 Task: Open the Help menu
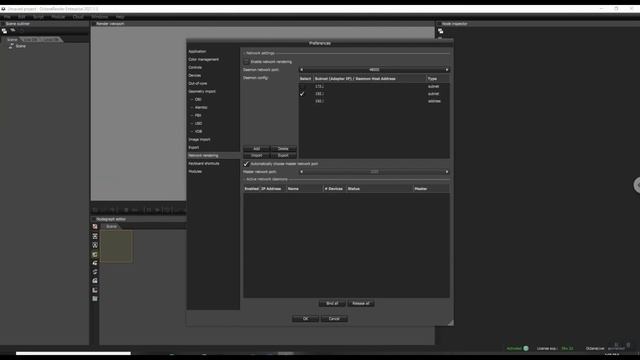pyautogui.click(x=120, y=17)
